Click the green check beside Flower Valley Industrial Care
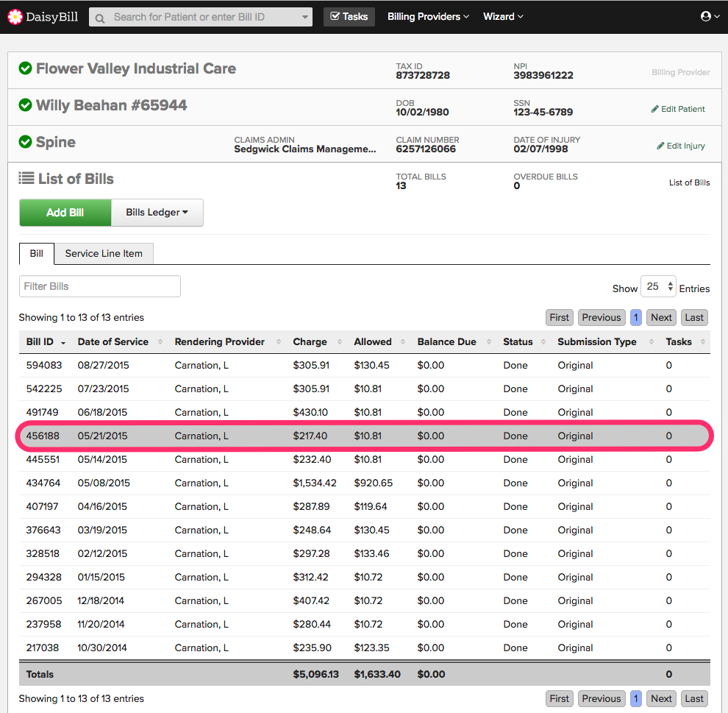The image size is (728, 713). pyautogui.click(x=25, y=68)
